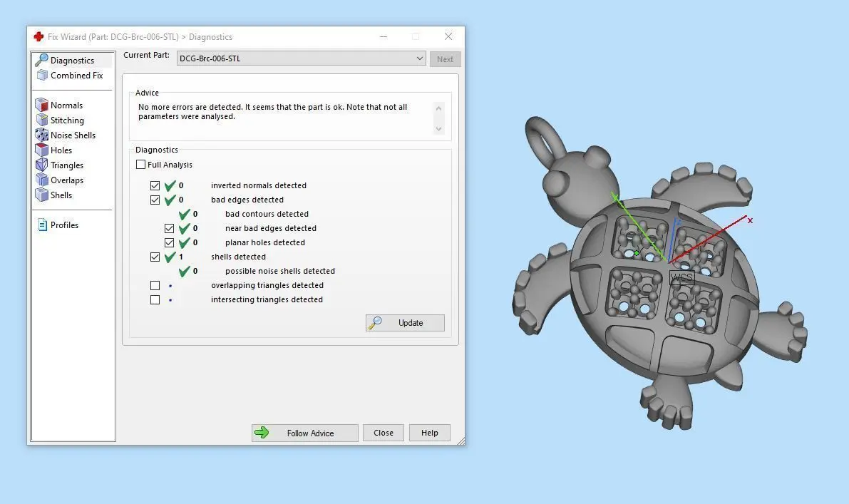Image resolution: width=849 pixels, height=504 pixels.
Task: Click the Shells icon
Action: (x=41, y=195)
